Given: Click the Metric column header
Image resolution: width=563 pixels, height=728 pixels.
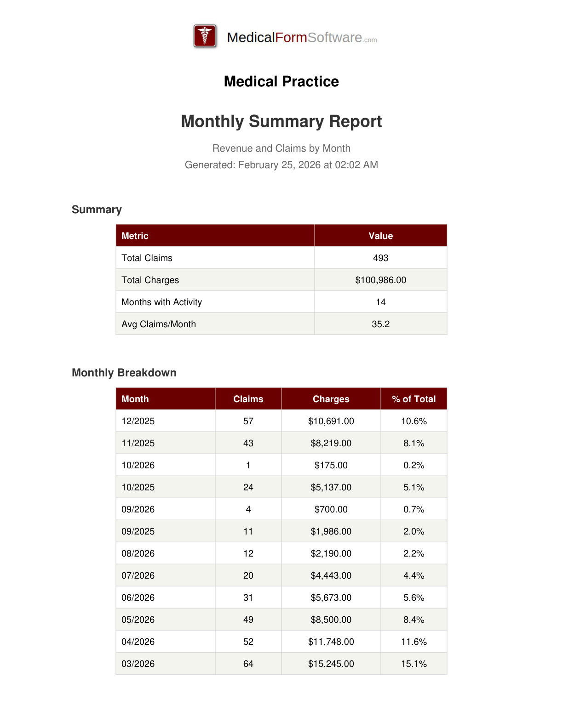Looking at the screenshot, I should [x=135, y=236].
